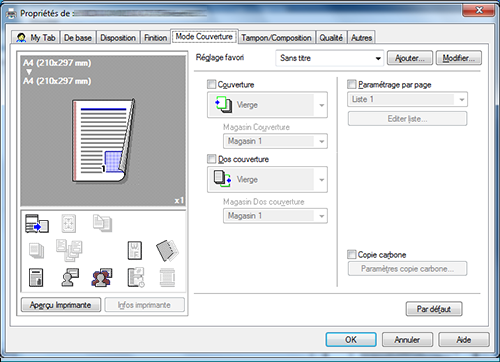Click the Magasin Couverture label
Screen dimensions: 500x362
256,127
